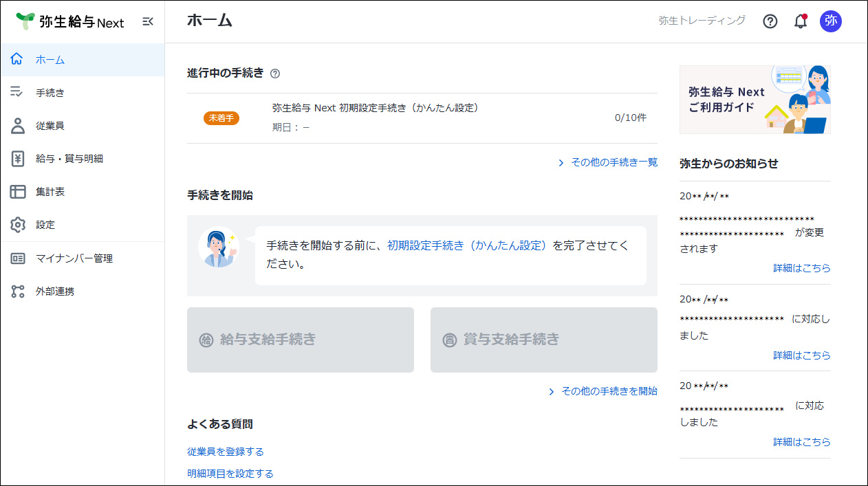
Task: Open the user account avatar 弥
Action: 831,21
